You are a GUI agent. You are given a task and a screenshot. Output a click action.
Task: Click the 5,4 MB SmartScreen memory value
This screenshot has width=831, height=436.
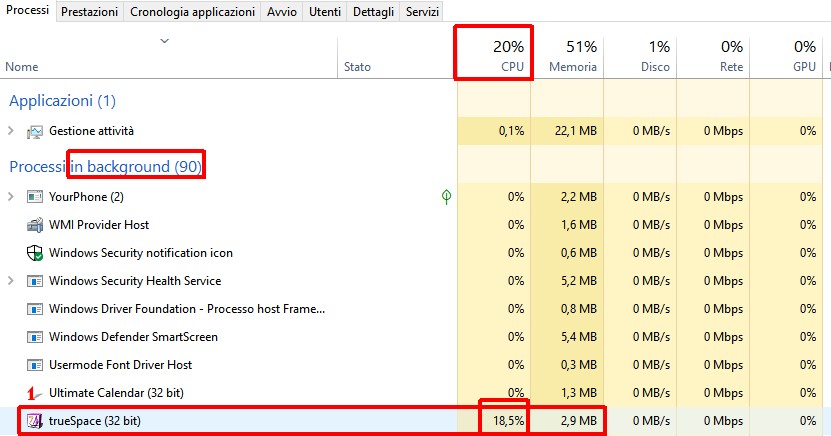point(579,337)
